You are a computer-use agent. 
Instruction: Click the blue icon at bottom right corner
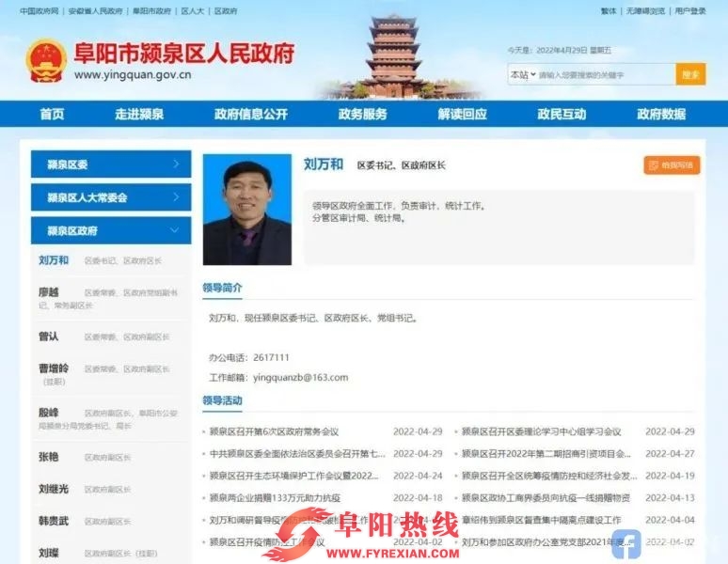coord(625,543)
